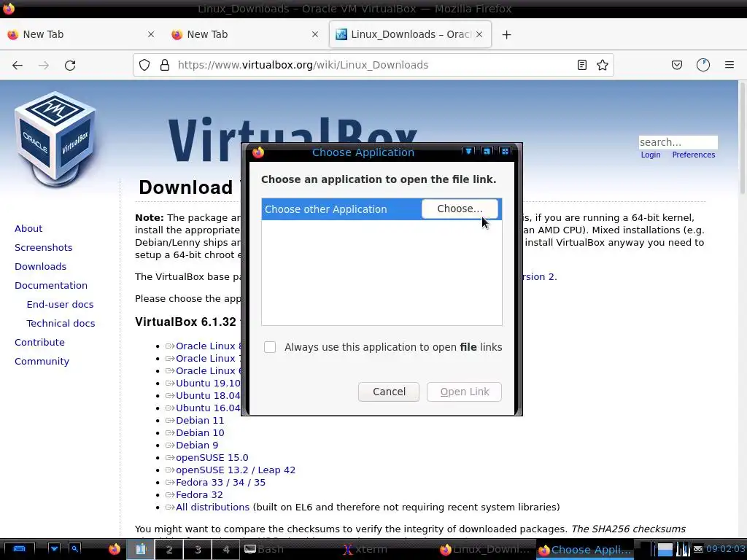Viewport: 747px width, 560px height.
Task: Open the About sidebar link
Action: pyautogui.click(x=28, y=228)
